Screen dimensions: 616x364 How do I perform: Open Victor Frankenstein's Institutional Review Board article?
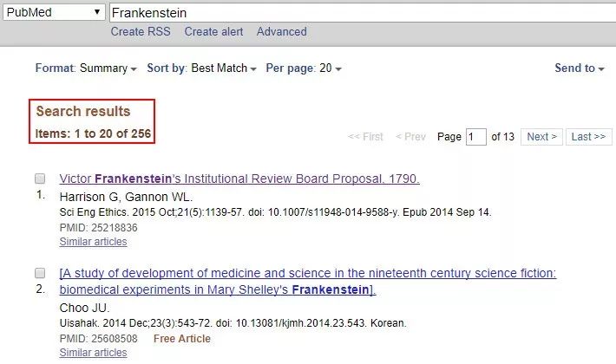239,179
